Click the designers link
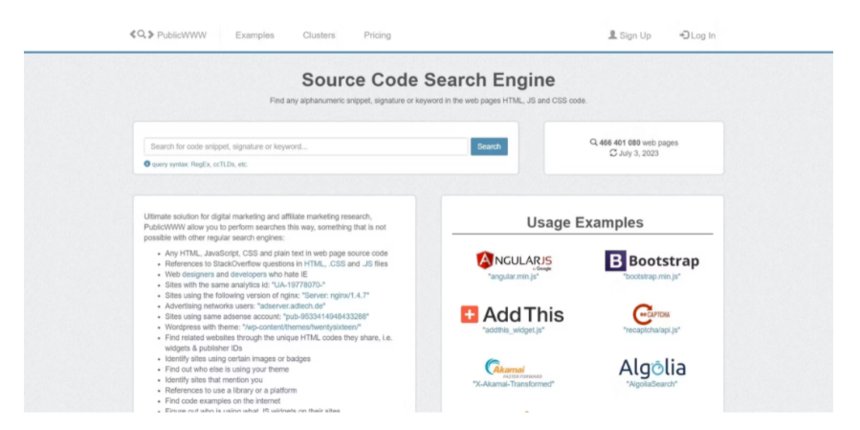 tap(198, 274)
